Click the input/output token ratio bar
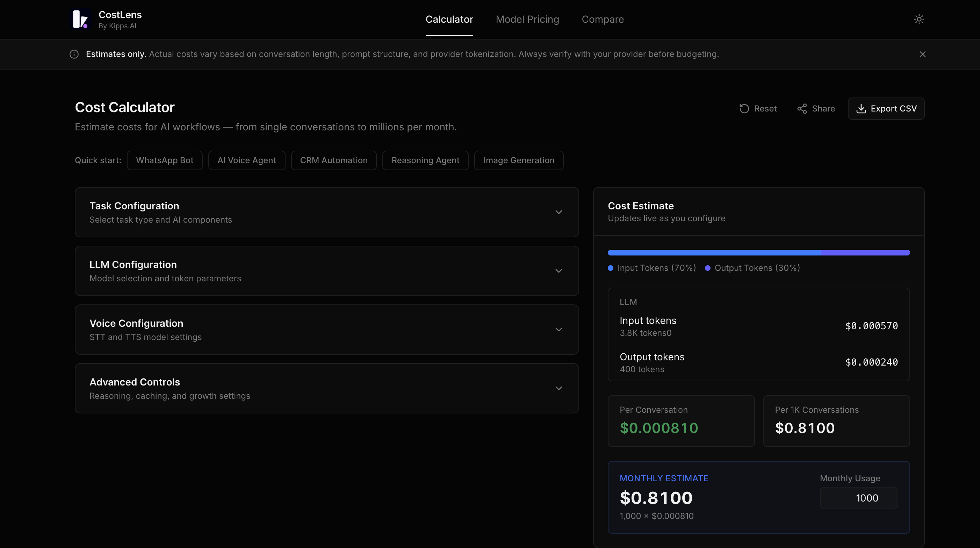 [758, 253]
